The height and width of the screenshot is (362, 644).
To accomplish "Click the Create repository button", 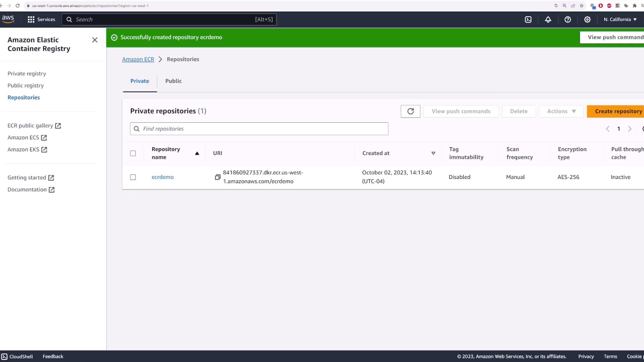I will click(x=618, y=111).
